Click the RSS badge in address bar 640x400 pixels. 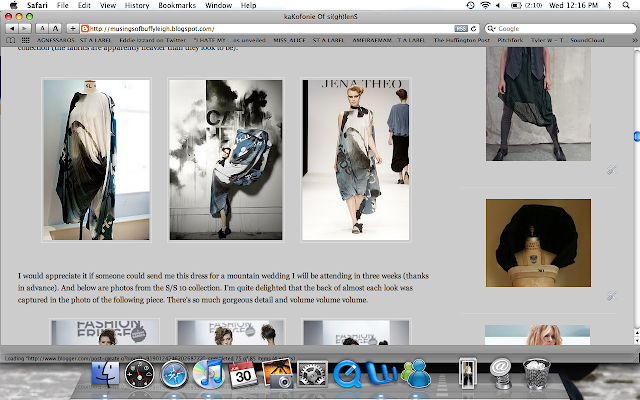(461, 29)
